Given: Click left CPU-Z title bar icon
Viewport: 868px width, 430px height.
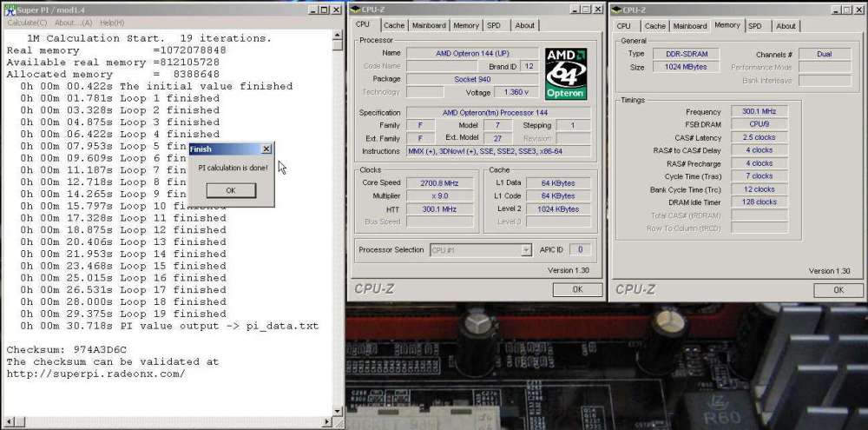Looking at the screenshot, I should (x=354, y=10).
